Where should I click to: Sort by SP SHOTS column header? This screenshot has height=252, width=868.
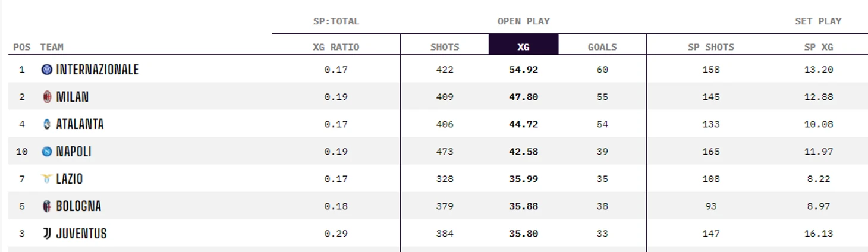point(711,47)
